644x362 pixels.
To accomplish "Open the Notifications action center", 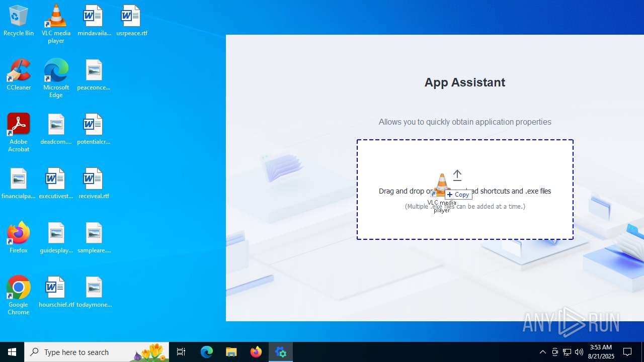I will pos(627,352).
